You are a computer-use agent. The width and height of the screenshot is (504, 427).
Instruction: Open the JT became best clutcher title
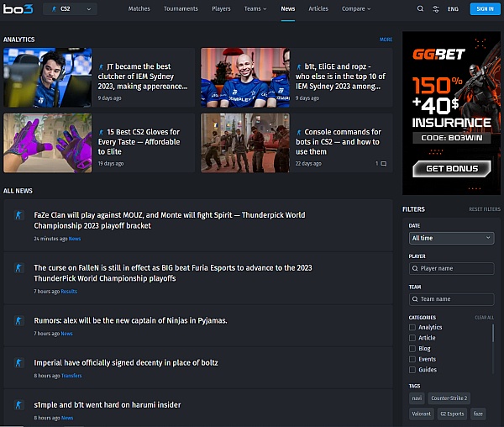(143, 76)
